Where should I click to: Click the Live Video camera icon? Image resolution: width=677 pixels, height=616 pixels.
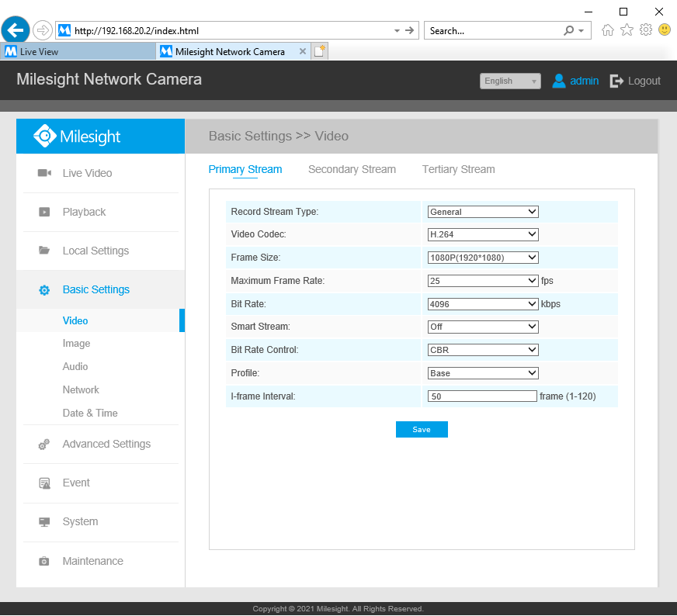(44, 173)
